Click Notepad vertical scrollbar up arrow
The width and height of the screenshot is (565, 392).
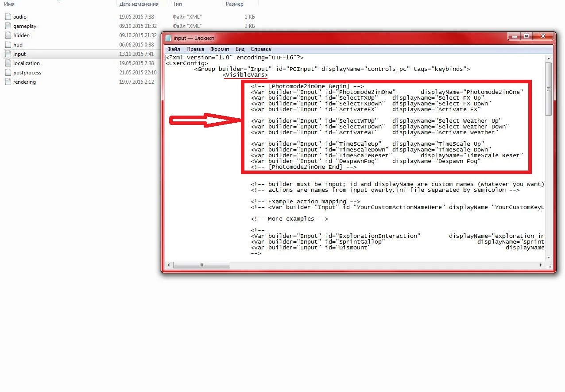(x=548, y=58)
